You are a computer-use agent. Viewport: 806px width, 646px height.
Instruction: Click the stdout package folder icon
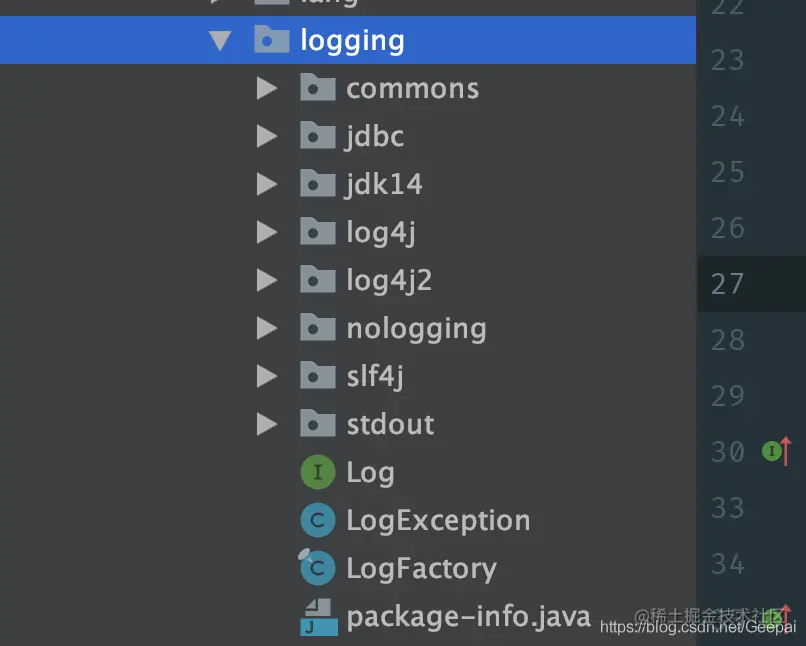(317, 423)
